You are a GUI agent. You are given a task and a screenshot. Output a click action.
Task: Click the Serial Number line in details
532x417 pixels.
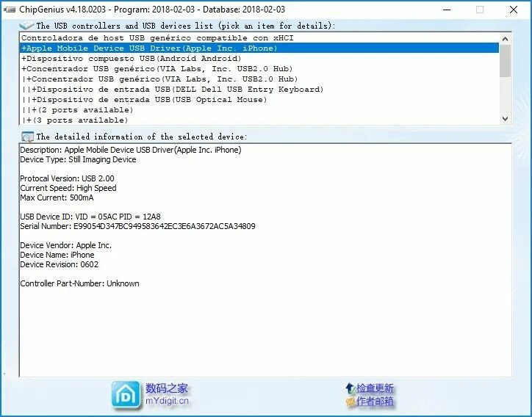click(x=137, y=226)
